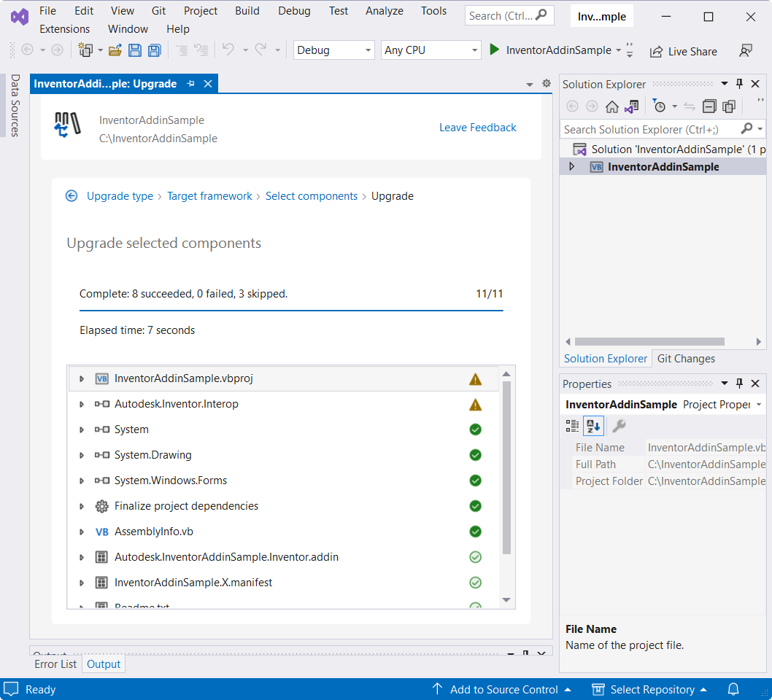Click the Leave Feedback link
Image resolution: width=772 pixels, height=700 pixels.
[478, 128]
